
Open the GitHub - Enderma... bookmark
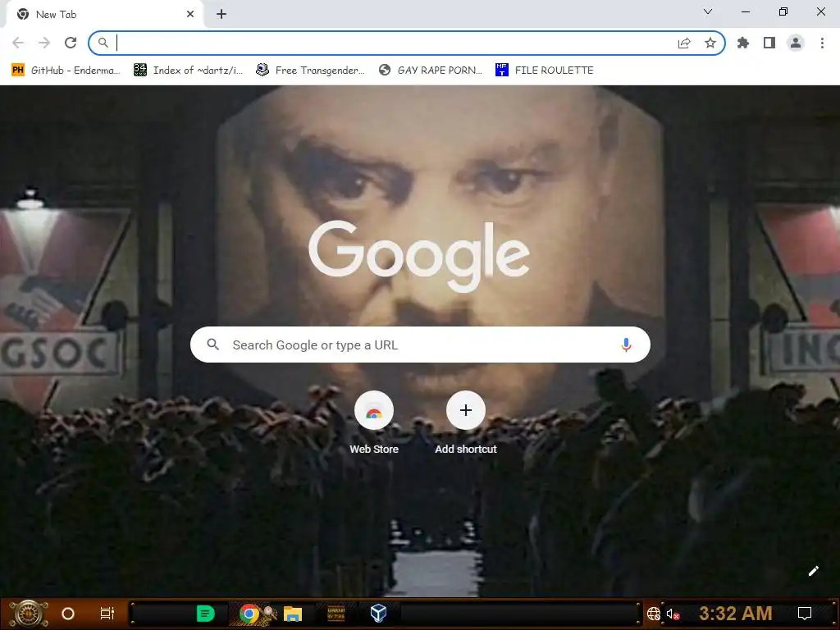pos(66,71)
